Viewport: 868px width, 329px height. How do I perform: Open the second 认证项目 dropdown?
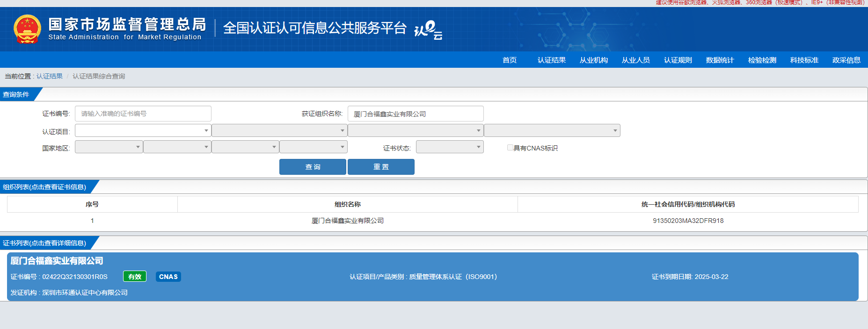tap(279, 130)
